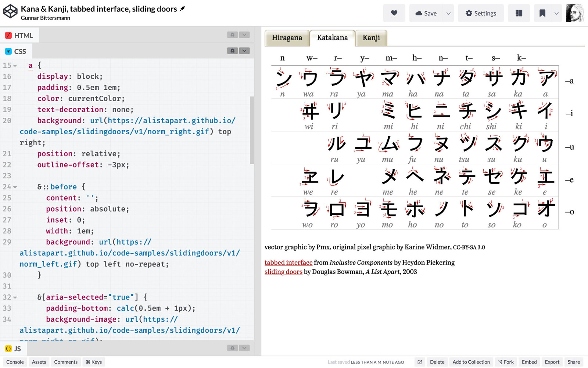Screen dimensions: 588x368
Task: Click the Fork button
Action: point(506,362)
